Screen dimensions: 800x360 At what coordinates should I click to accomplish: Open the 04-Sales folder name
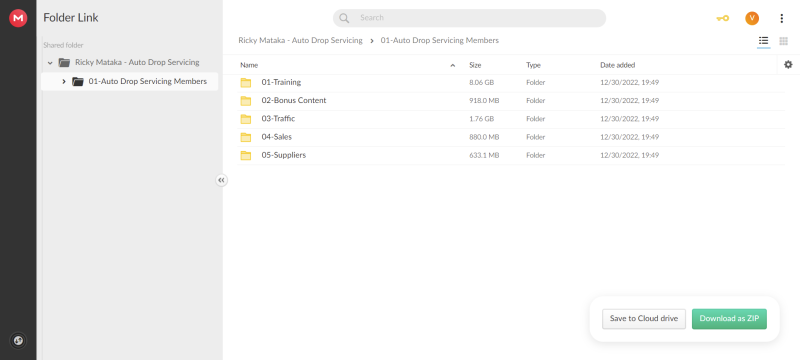(x=277, y=137)
